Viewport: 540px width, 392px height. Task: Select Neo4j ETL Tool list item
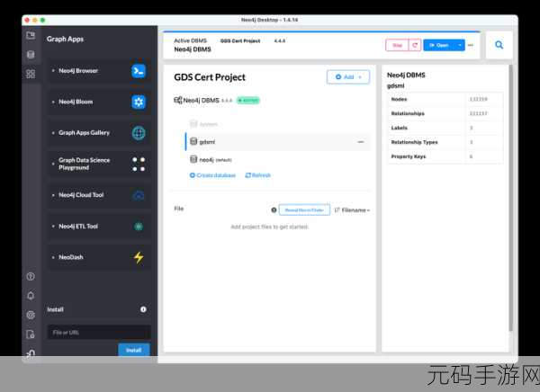pos(99,226)
